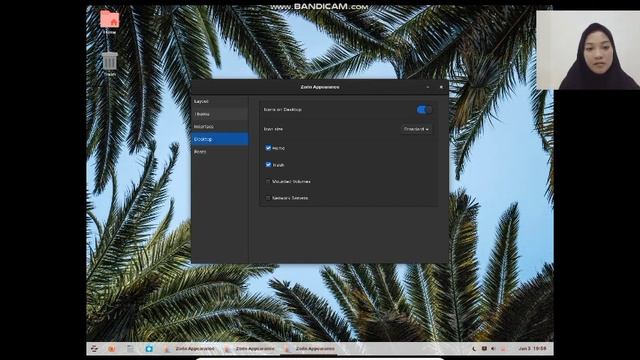
Task: Launch Firefox from the taskbar
Action: point(111,349)
